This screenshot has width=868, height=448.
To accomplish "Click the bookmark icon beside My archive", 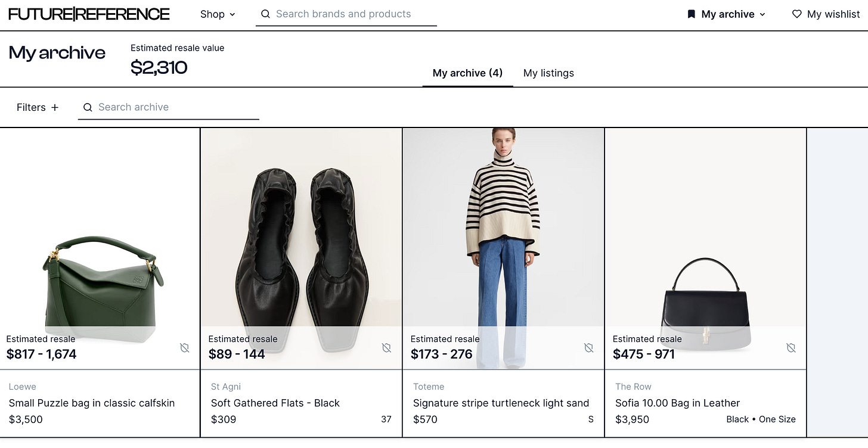I will 691,14.
